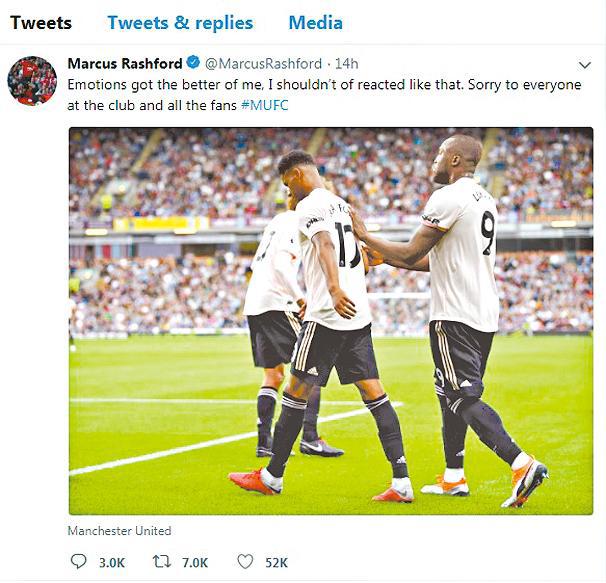606x583 pixels.
Task: Switch to the Media tab
Action: (x=315, y=23)
